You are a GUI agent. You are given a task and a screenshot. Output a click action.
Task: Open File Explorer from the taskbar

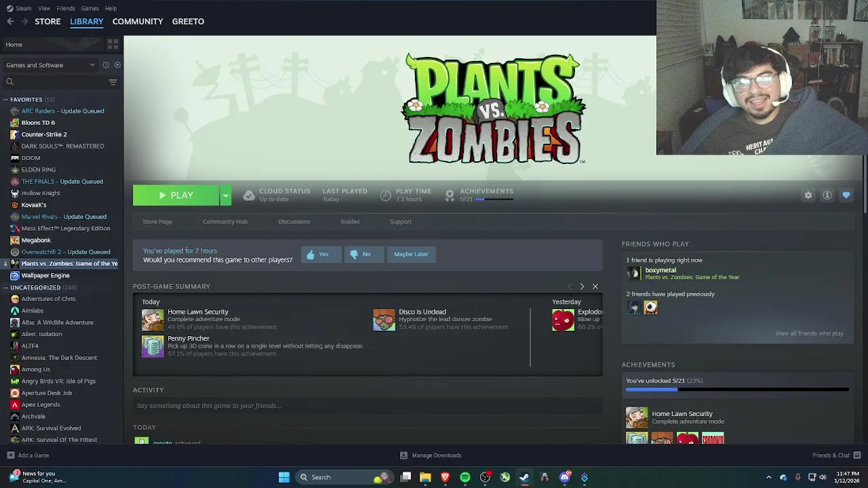(x=425, y=477)
